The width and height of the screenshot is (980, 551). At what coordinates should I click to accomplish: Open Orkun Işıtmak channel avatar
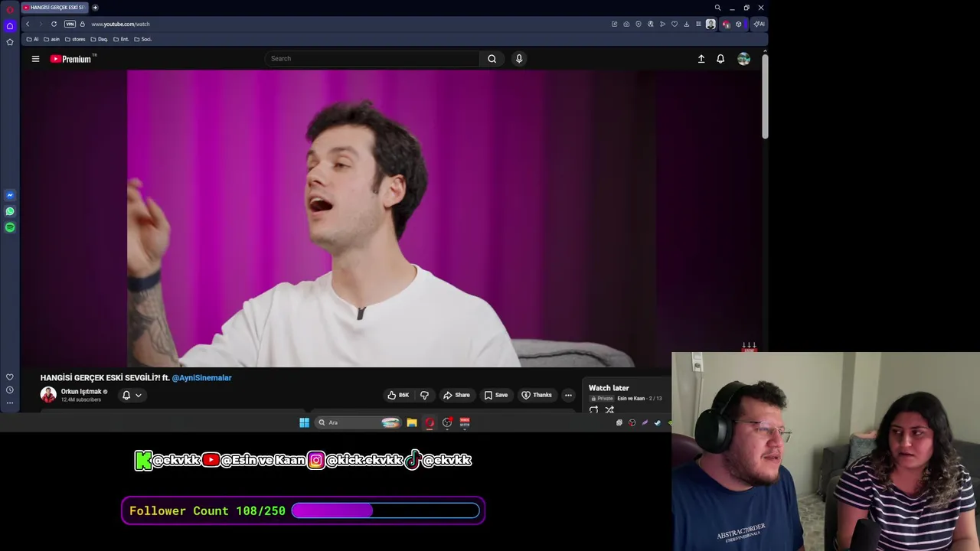48,395
